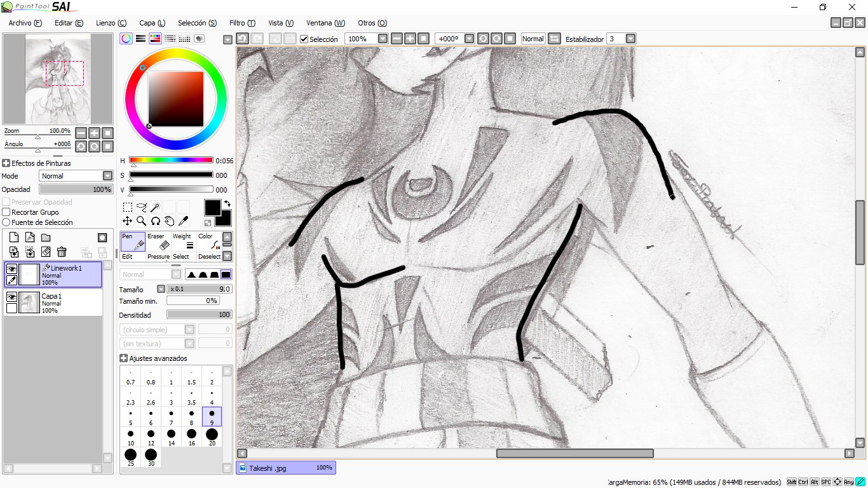The image size is (868, 488).
Task: Show the RGB slider panel
Action: (x=141, y=39)
